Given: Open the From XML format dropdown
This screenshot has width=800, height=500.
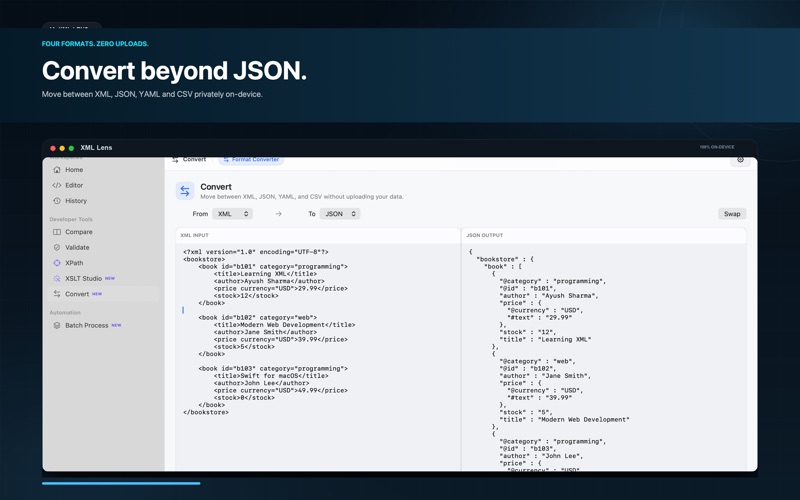Looking at the screenshot, I should [x=233, y=214].
